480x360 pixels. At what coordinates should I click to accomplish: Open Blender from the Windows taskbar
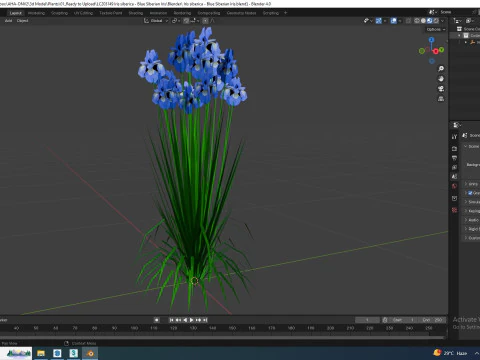[90, 353]
